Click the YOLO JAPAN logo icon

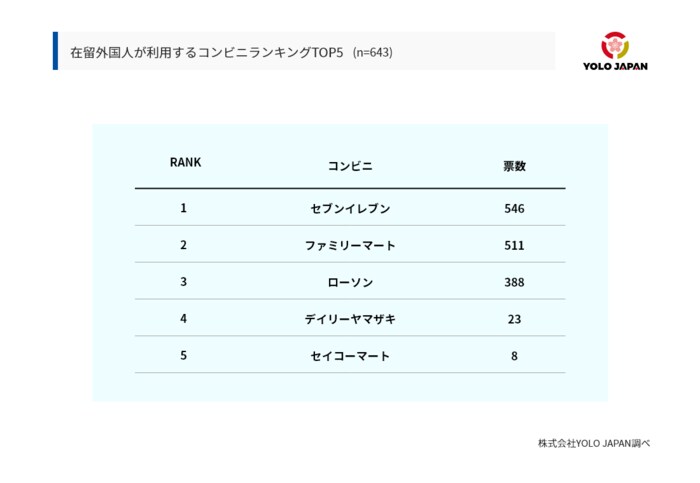point(615,45)
